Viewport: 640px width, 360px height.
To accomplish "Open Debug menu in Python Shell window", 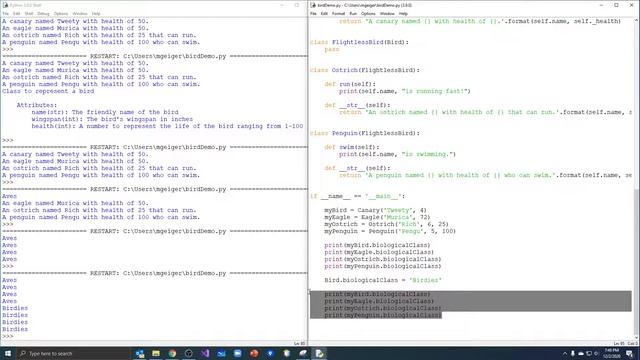I will click(x=43, y=13).
